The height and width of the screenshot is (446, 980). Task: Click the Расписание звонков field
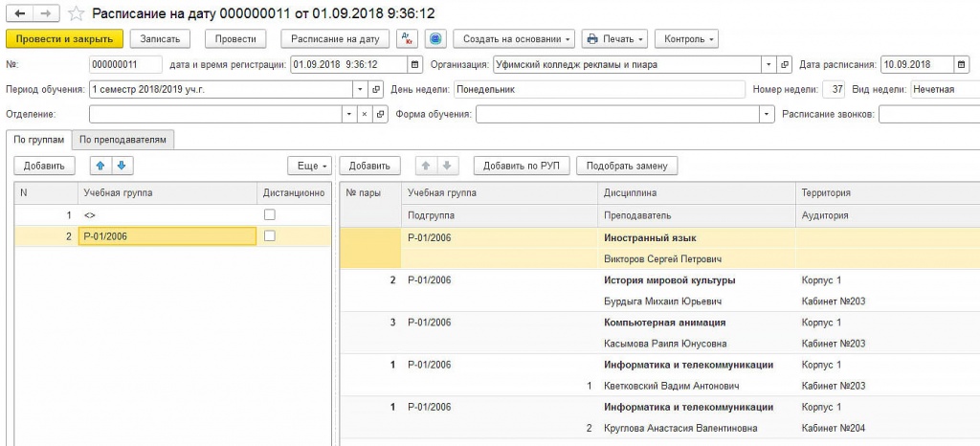(x=929, y=115)
